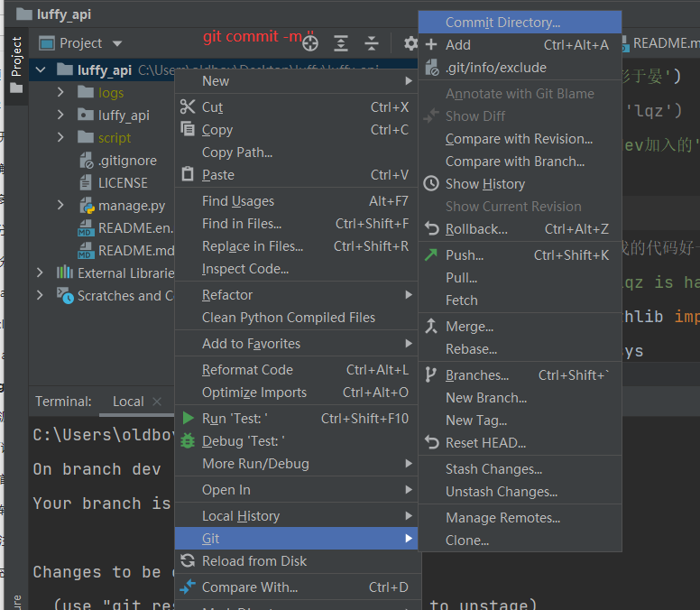The image size is (700, 610).
Task: Click the undo arrow icon beside Reset HEAD
Action: 432,442
